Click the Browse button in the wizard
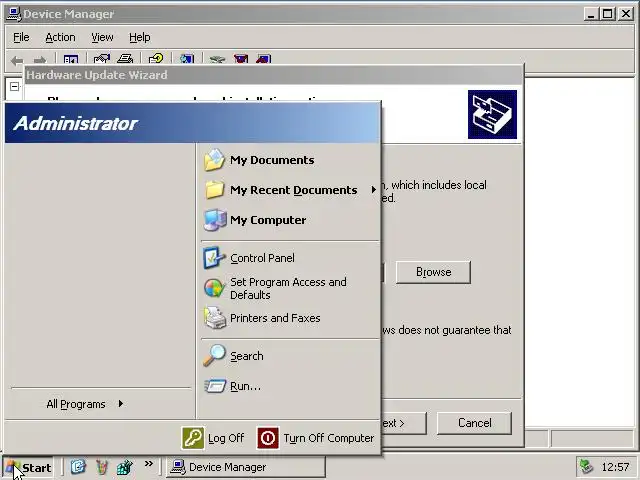The height and width of the screenshot is (480, 640). click(x=433, y=272)
